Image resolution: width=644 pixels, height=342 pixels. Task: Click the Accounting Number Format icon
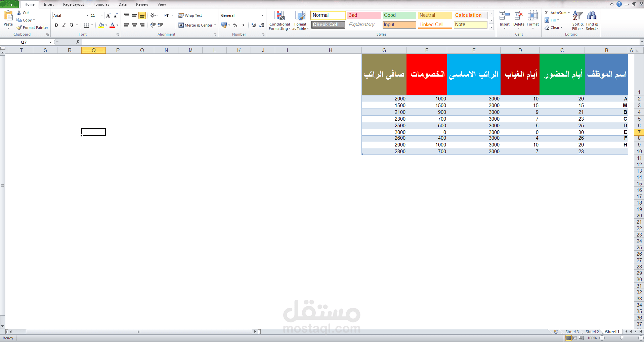[224, 25]
